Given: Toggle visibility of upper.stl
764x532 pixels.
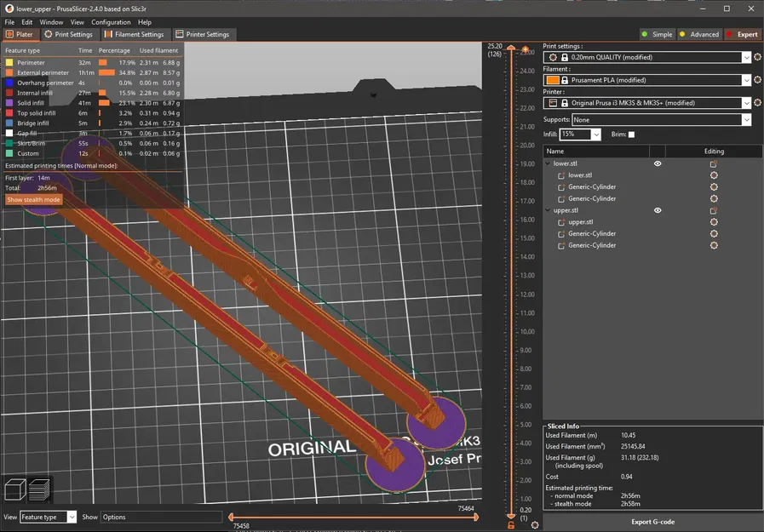Looking at the screenshot, I should tap(658, 210).
